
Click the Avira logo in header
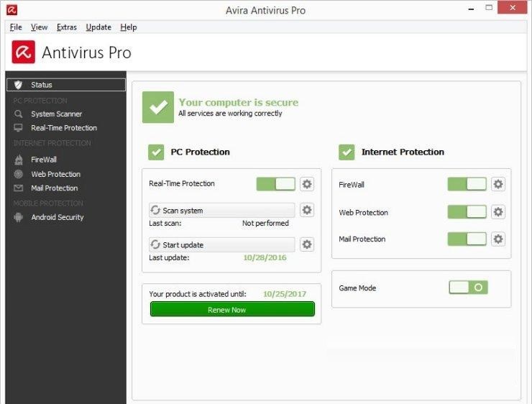tap(24, 52)
